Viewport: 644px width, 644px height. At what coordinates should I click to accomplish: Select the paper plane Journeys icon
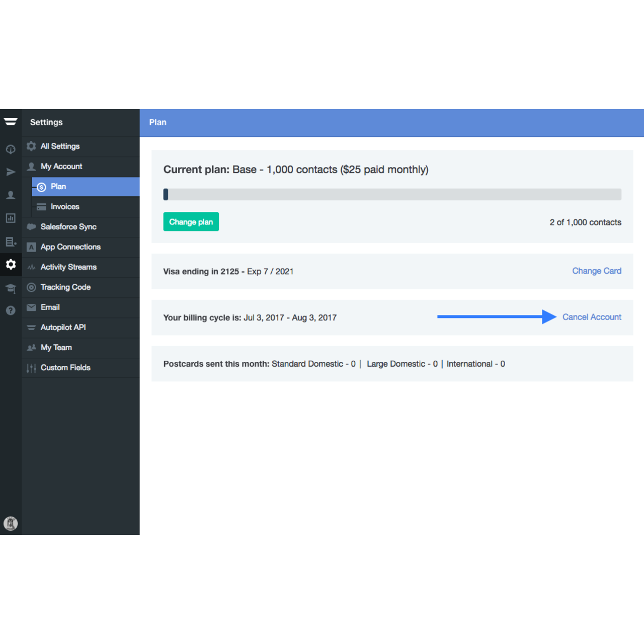point(11,172)
